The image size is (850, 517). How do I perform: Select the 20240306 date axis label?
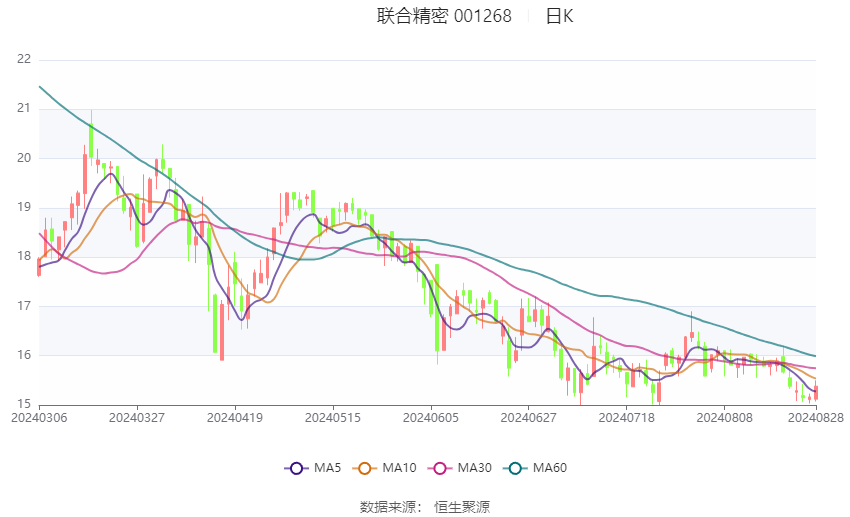(x=39, y=418)
